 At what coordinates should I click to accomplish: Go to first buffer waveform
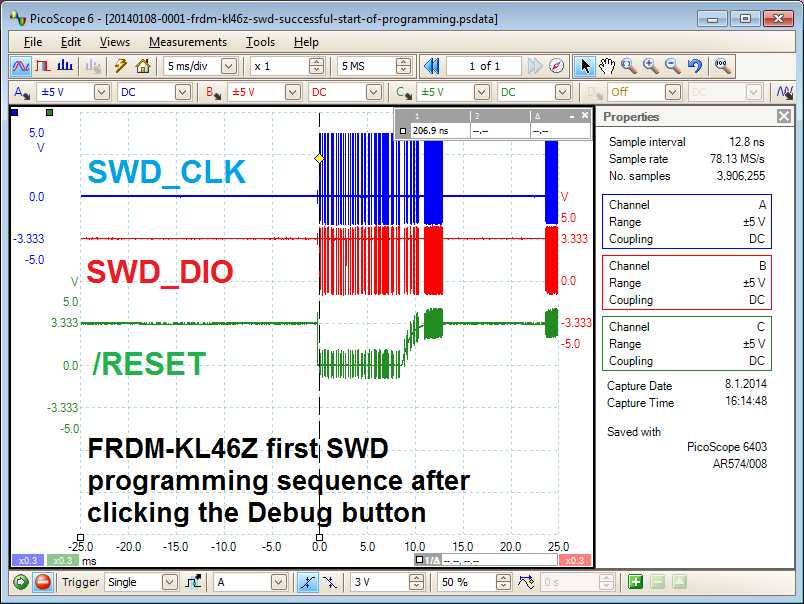(x=432, y=66)
